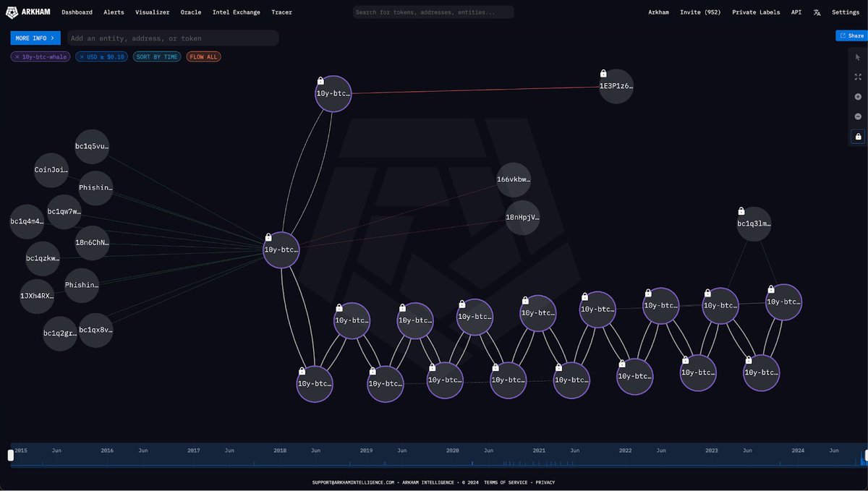Open Private Labels page
The width and height of the screenshot is (868, 491).
click(x=756, y=12)
